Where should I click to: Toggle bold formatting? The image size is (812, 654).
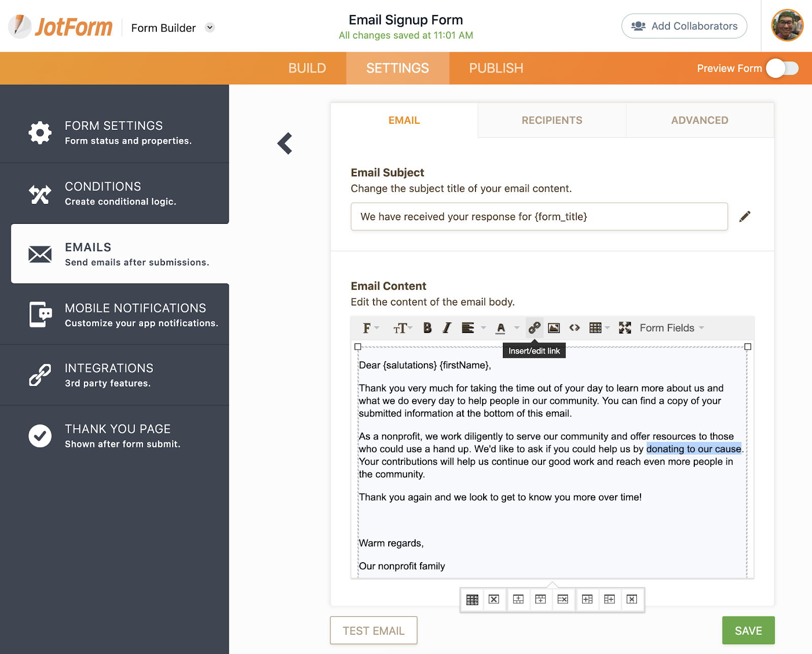point(427,328)
